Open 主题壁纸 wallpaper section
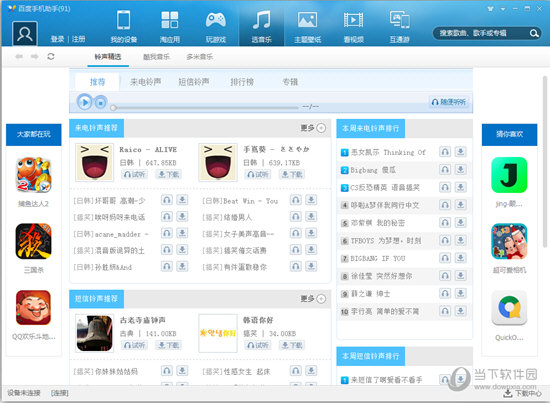550x403 pixels. click(x=308, y=27)
